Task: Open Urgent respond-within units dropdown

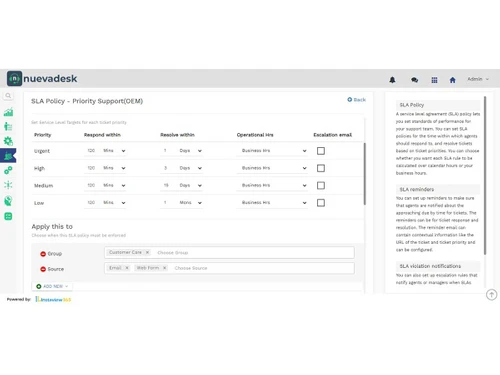Action: (114, 151)
